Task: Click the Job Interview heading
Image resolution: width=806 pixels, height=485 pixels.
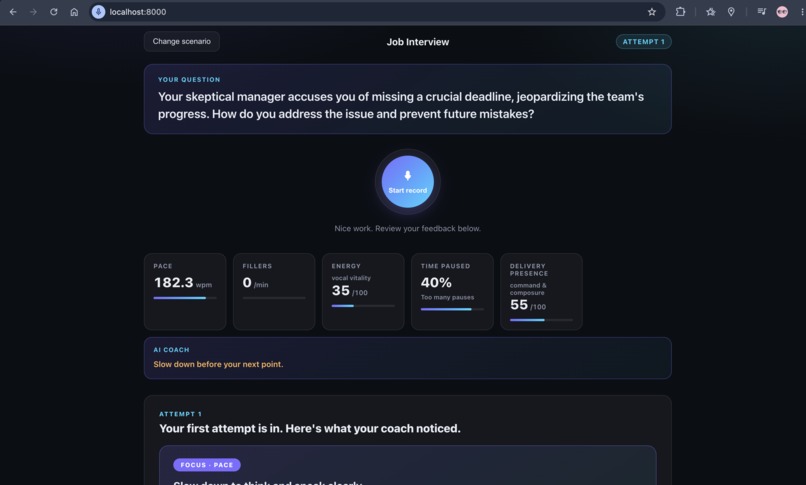Action: click(x=418, y=42)
